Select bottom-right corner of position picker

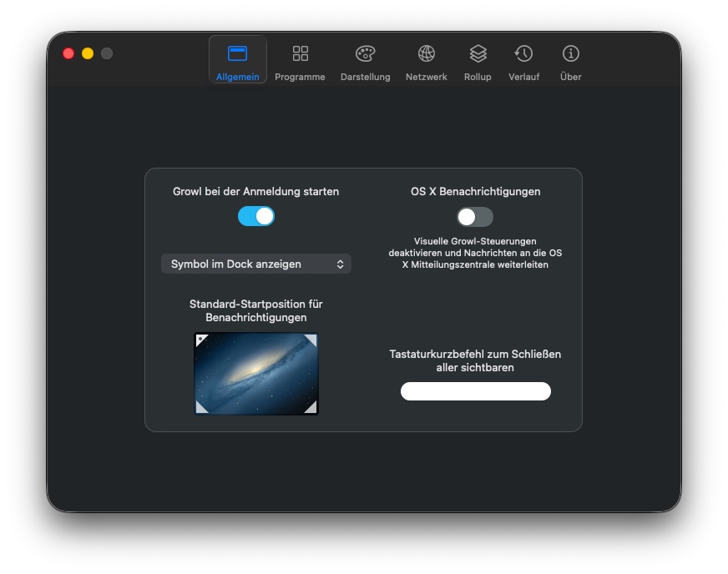[x=311, y=407]
